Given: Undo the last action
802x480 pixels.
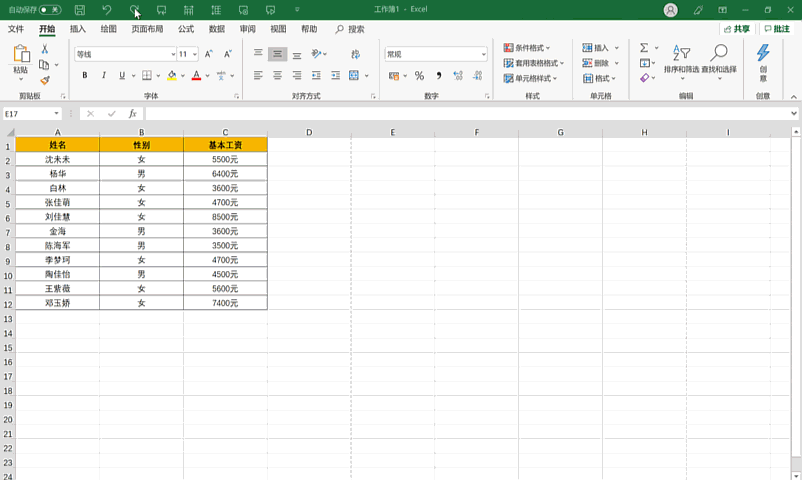Looking at the screenshot, I should coord(106,10).
